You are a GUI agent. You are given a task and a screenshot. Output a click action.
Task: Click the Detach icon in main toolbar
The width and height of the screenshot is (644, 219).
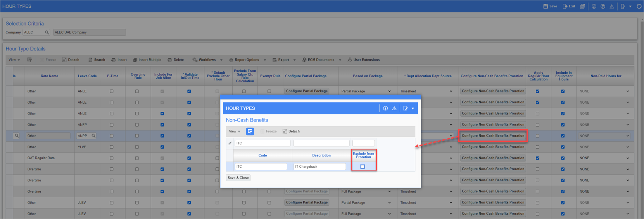pos(64,60)
